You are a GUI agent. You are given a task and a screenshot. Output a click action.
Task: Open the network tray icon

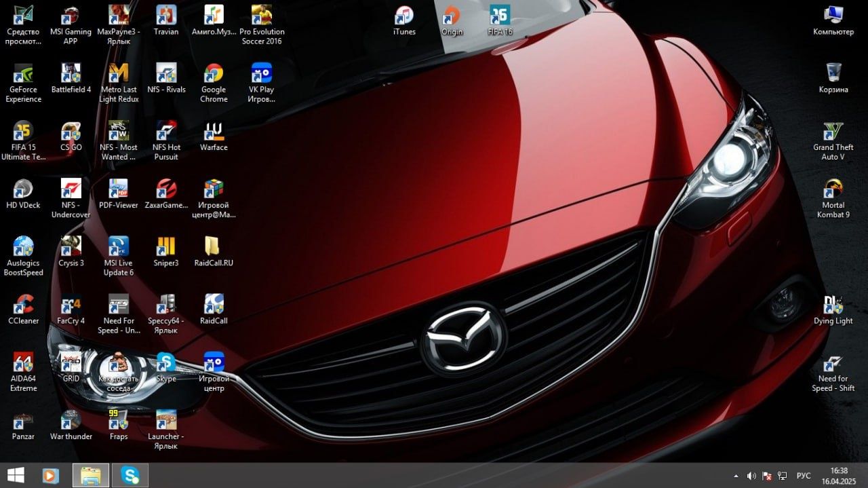pyautogui.click(x=782, y=476)
